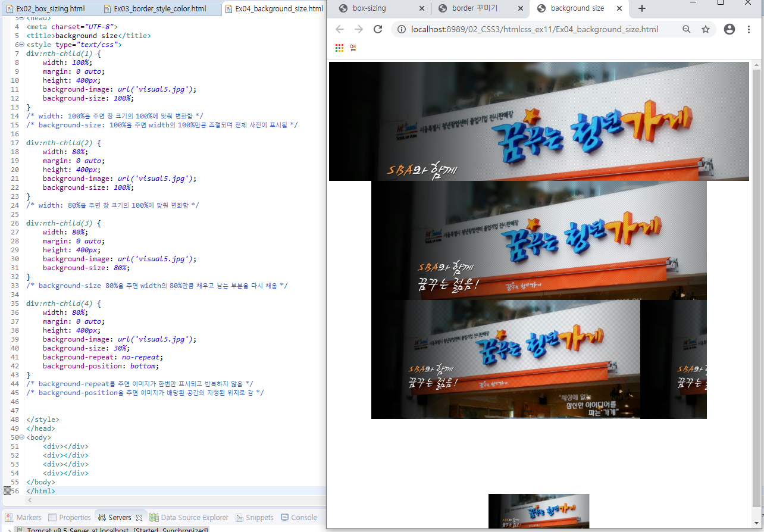Maximize the Chrome window
The image size is (764, 532).
(x=720, y=3)
